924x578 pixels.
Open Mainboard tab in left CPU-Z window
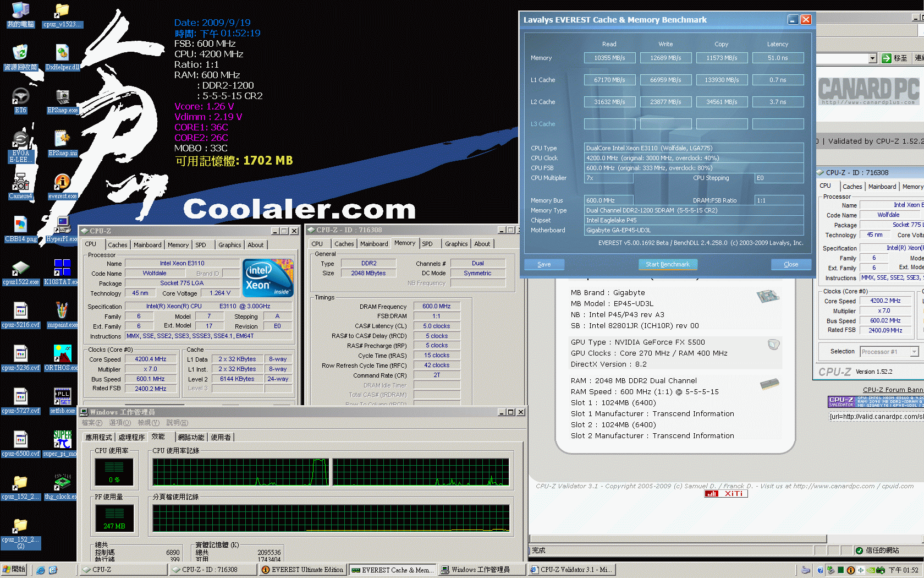[x=147, y=245]
